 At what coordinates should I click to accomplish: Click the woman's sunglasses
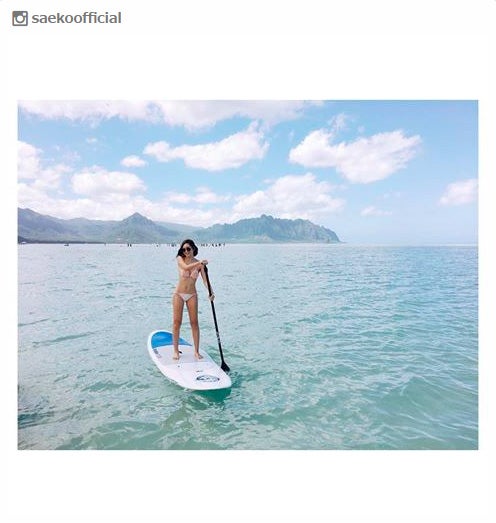[187, 249]
